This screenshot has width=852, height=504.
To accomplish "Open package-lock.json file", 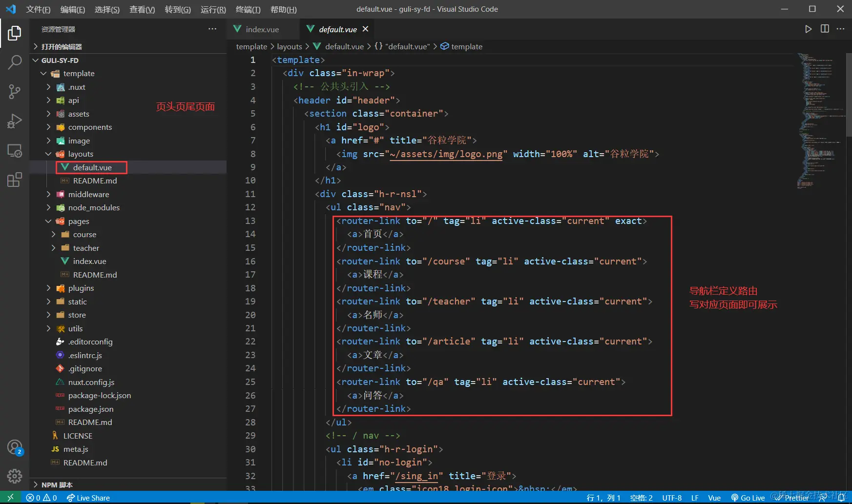I will point(129,396).
